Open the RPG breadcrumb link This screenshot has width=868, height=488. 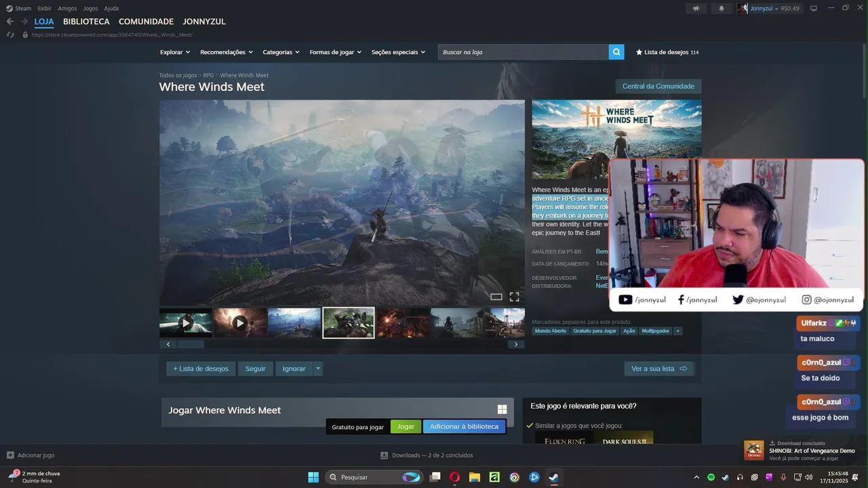(x=208, y=75)
